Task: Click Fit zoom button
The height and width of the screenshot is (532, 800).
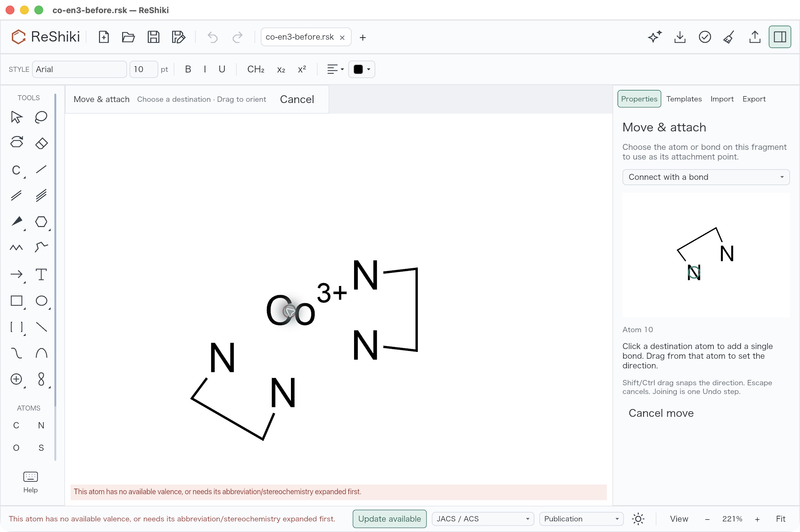Action: click(780, 519)
